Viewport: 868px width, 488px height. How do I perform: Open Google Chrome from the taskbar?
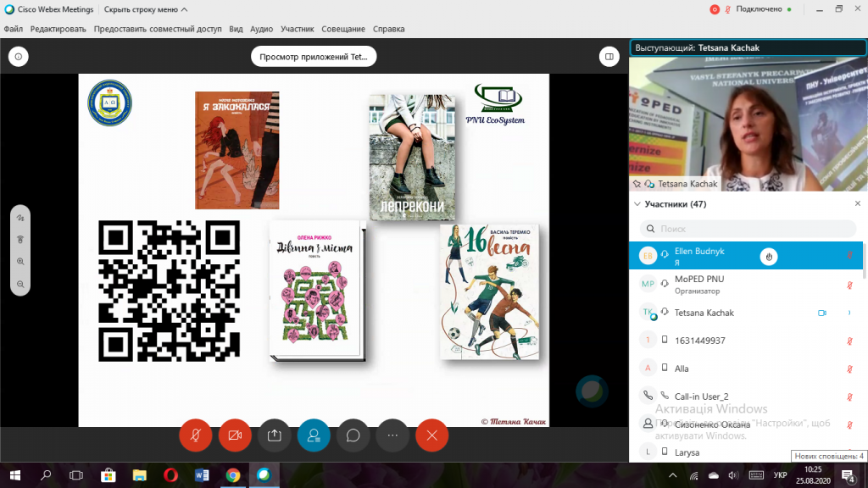tap(232, 475)
